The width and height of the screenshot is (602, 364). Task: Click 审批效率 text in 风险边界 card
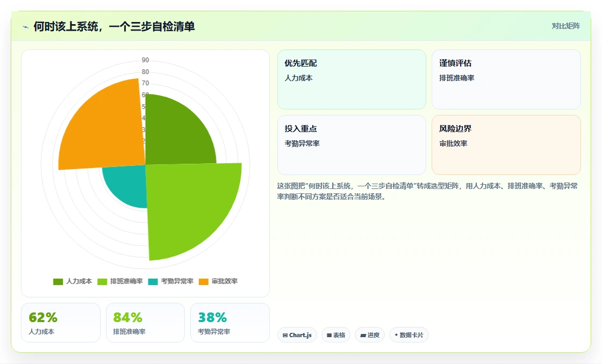click(454, 143)
